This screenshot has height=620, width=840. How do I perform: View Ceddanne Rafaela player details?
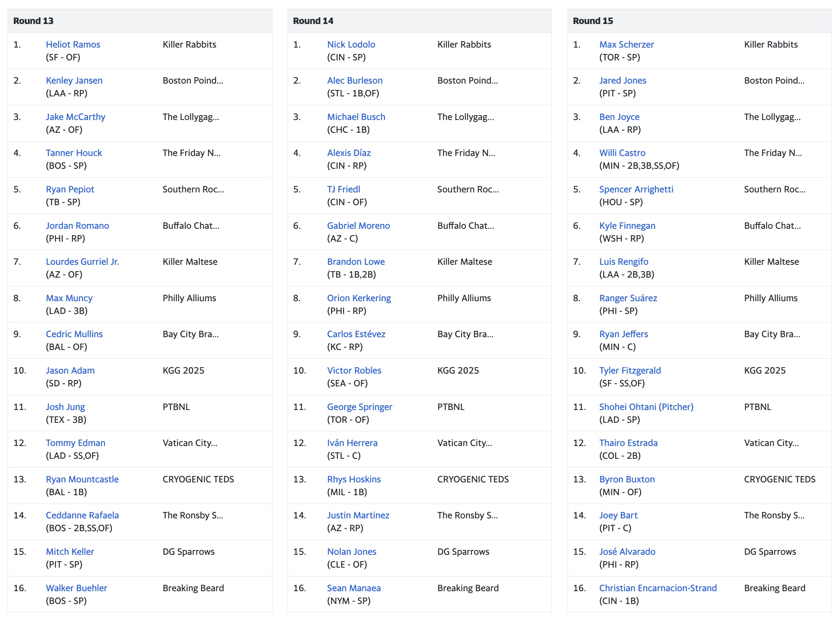point(82,515)
